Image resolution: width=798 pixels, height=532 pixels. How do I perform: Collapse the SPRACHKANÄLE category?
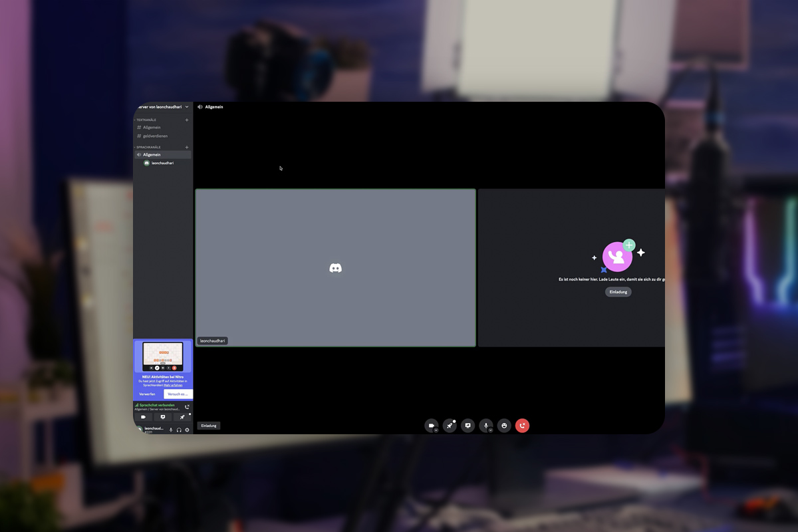(148, 147)
